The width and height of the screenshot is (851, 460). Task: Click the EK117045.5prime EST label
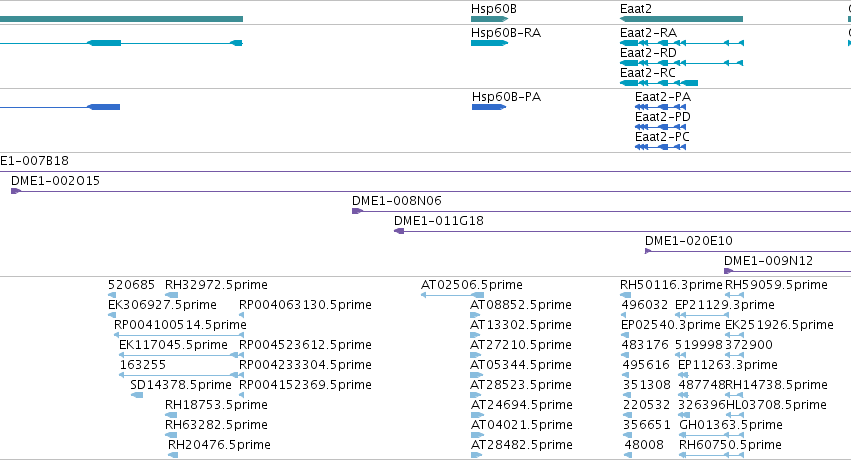click(173, 344)
